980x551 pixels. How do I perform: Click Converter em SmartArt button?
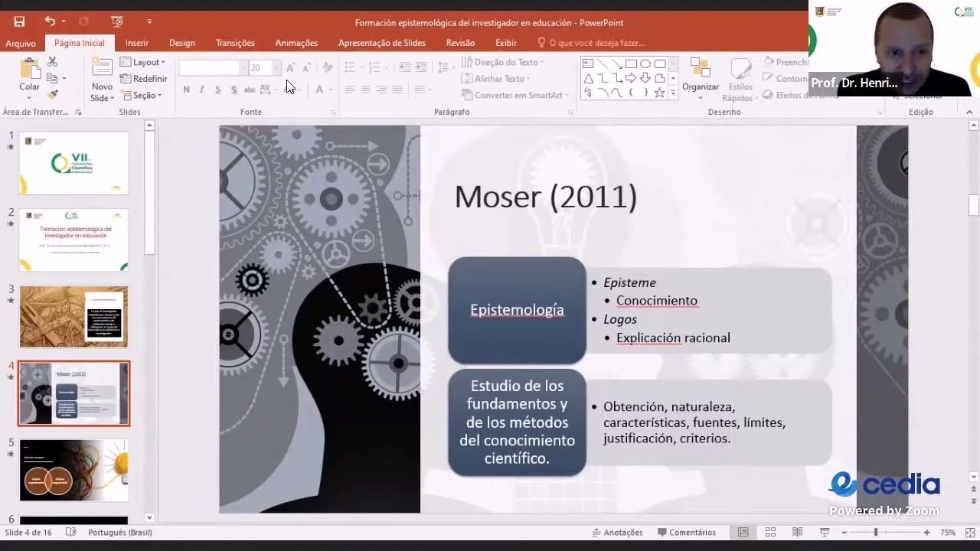[x=515, y=95]
